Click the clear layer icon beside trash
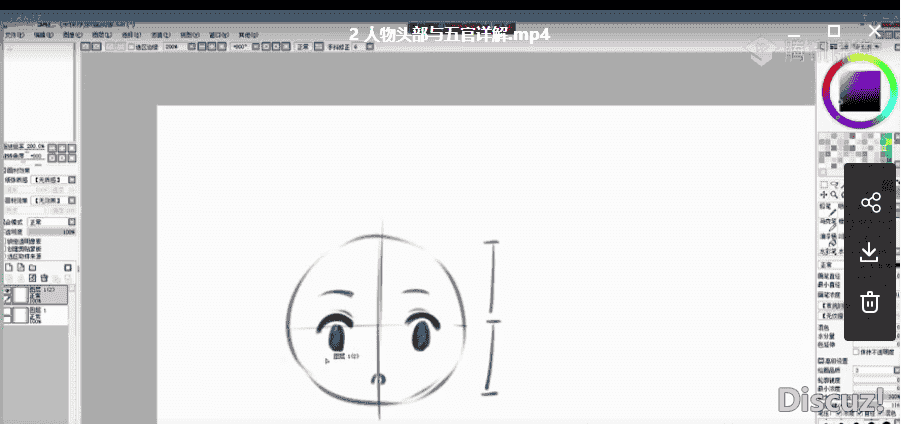Image resolution: width=901 pixels, height=424 pixels. click(x=32, y=278)
